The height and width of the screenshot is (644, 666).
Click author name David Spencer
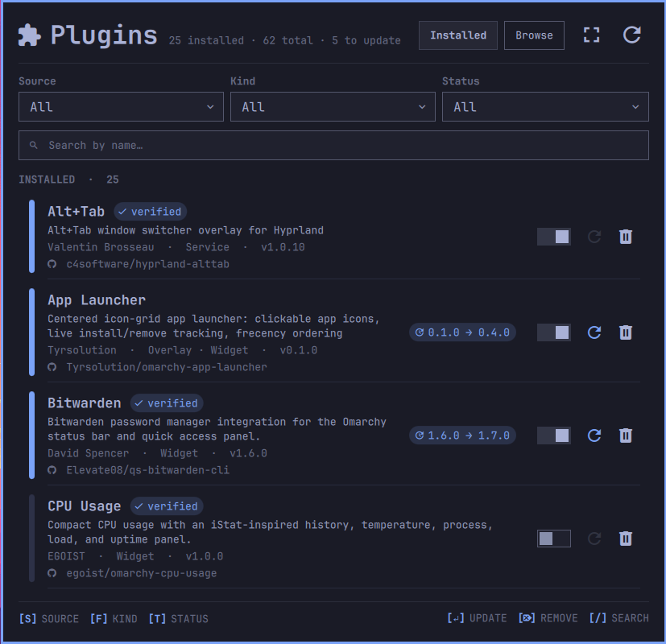[88, 453]
